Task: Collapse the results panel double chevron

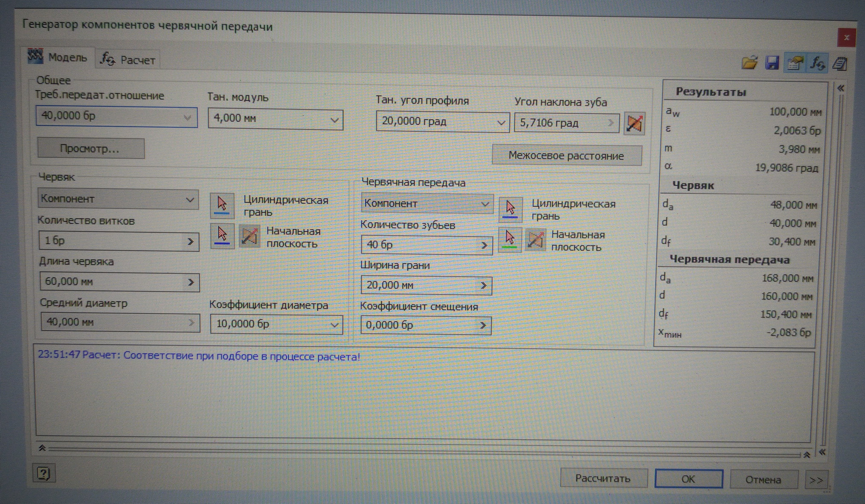Action: click(840, 88)
